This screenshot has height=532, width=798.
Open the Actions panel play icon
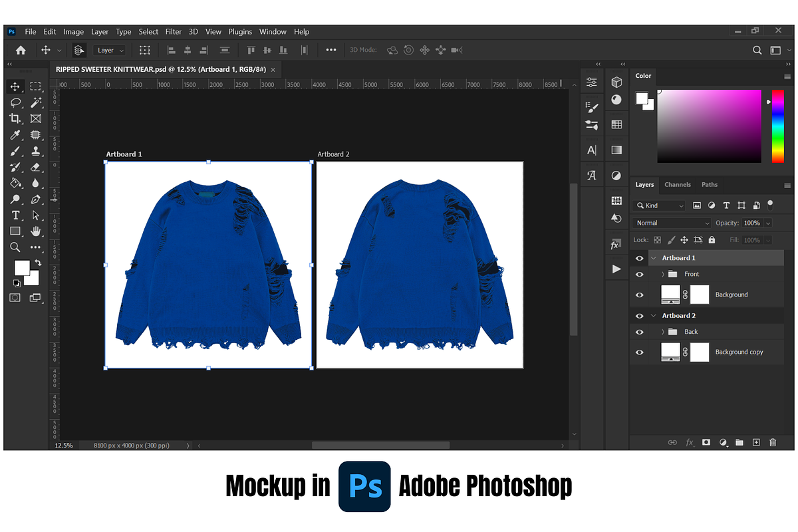point(616,269)
